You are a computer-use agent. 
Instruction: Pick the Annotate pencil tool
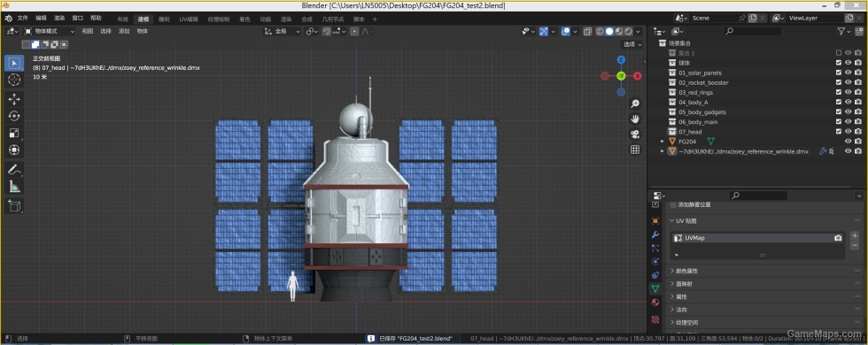tap(14, 170)
